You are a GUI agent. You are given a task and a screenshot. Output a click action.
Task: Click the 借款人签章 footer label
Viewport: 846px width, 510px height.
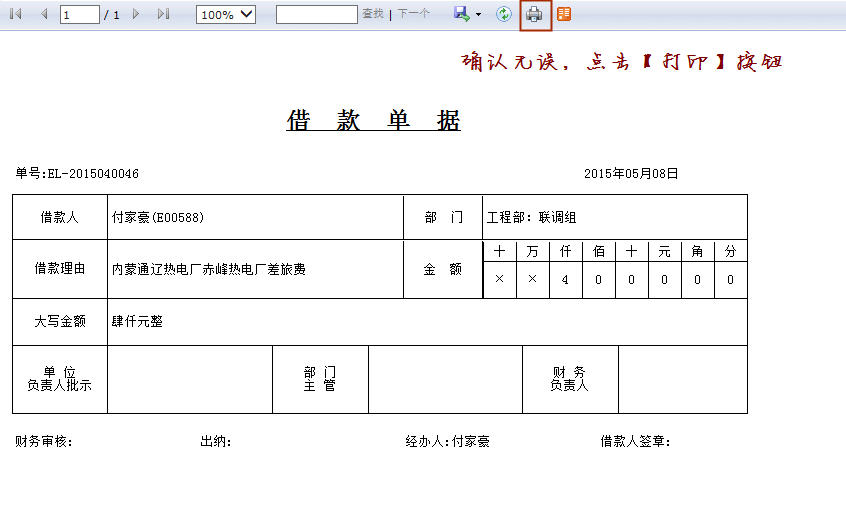(x=636, y=441)
